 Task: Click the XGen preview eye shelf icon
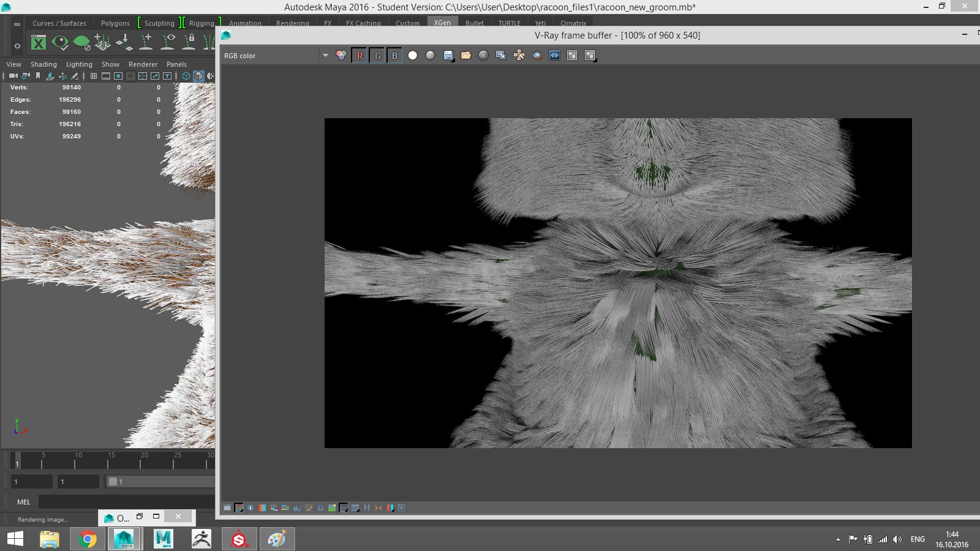pos(60,42)
